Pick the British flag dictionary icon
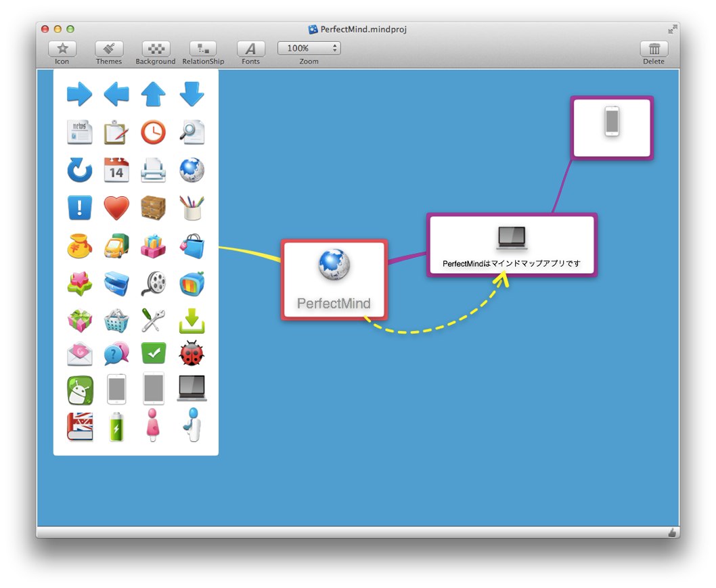Image resolution: width=716 pixels, height=588 pixels. click(x=80, y=427)
